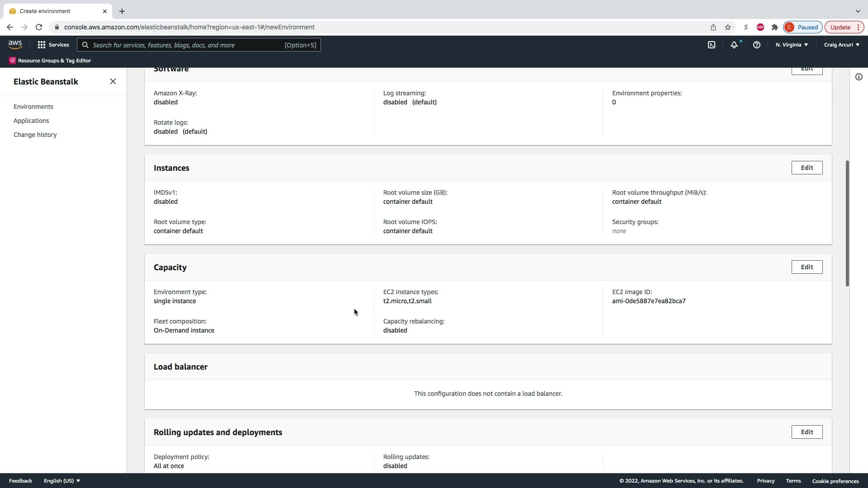Open the Services grid menu
The height and width of the screenshot is (488, 868).
coord(53,45)
